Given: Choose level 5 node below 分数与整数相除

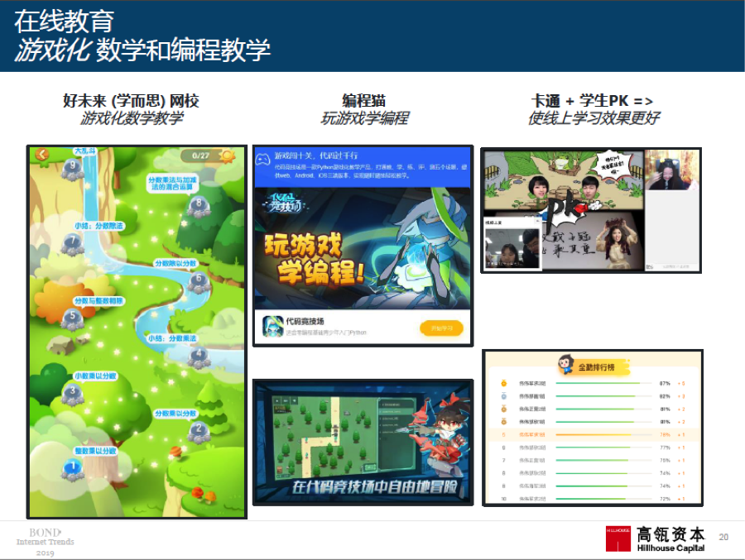Looking at the screenshot, I should point(73,318).
